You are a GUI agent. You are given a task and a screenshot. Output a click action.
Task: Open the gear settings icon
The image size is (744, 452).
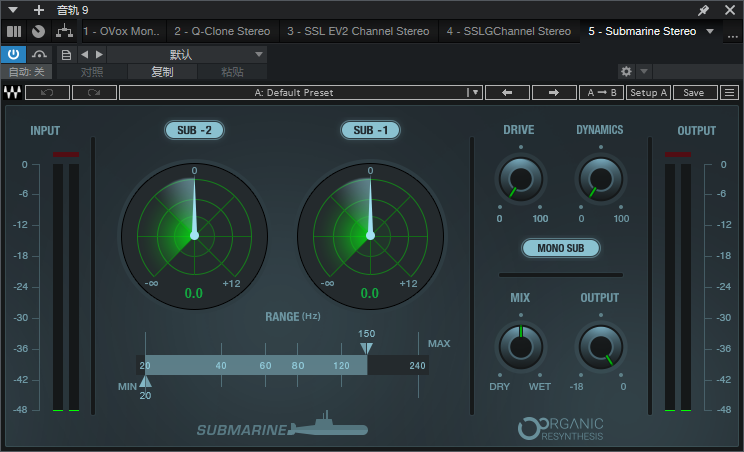[626, 71]
